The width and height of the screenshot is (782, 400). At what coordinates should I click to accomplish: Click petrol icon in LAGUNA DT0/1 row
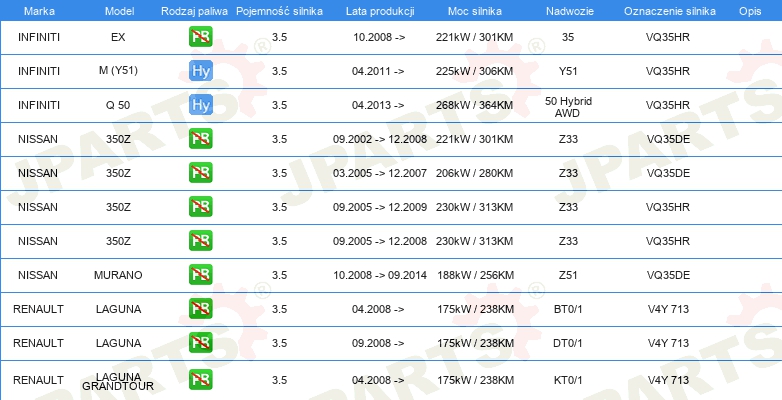pyautogui.click(x=200, y=342)
